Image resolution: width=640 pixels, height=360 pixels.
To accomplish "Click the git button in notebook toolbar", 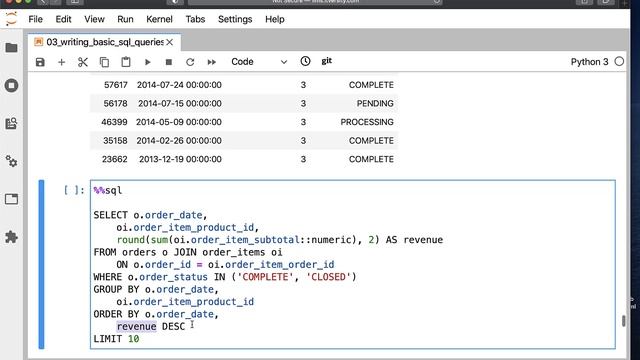I will 327,61.
